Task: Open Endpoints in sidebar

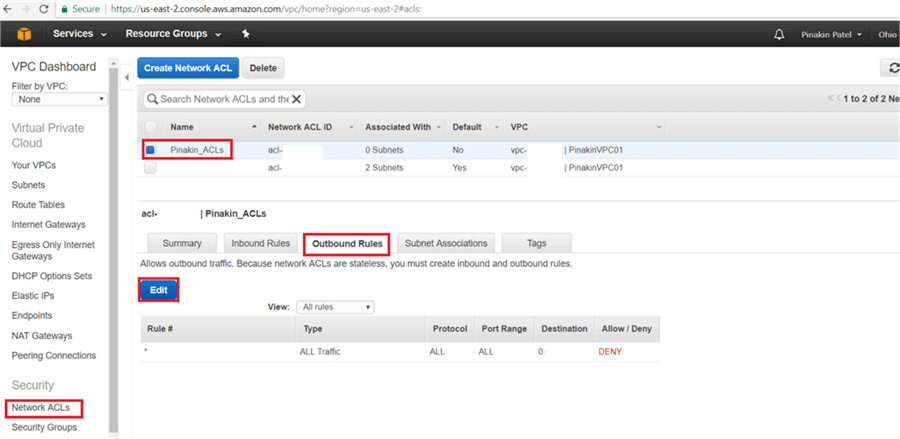Action: click(x=32, y=315)
